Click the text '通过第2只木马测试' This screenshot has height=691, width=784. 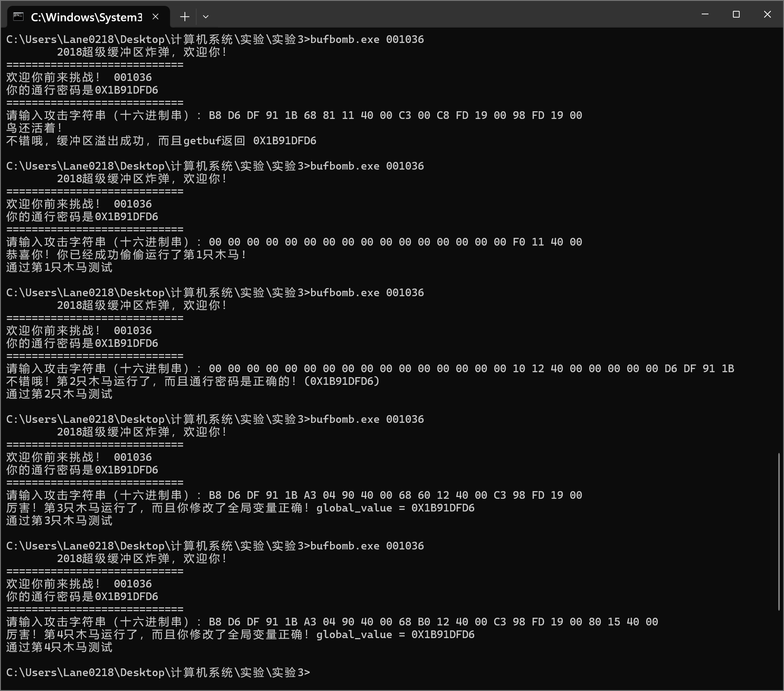(60, 394)
